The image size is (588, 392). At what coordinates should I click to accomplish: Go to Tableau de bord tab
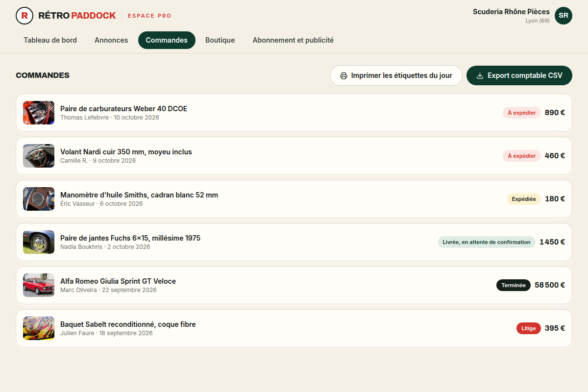click(50, 40)
